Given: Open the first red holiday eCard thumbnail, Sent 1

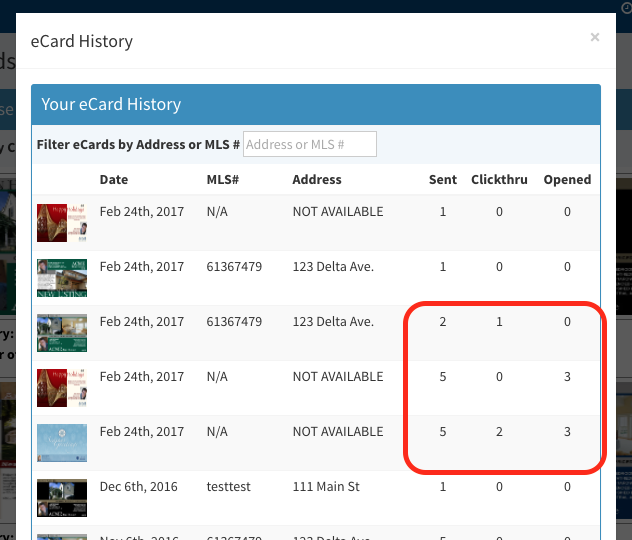Looking at the screenshot, I should pyautogui.click(x=62, y=222).
